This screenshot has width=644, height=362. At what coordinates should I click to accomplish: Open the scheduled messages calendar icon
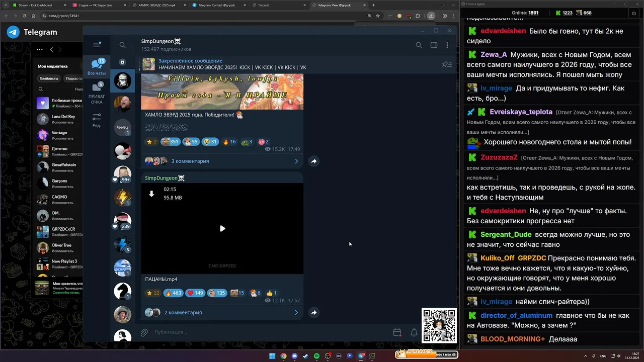tap(397, 332)
